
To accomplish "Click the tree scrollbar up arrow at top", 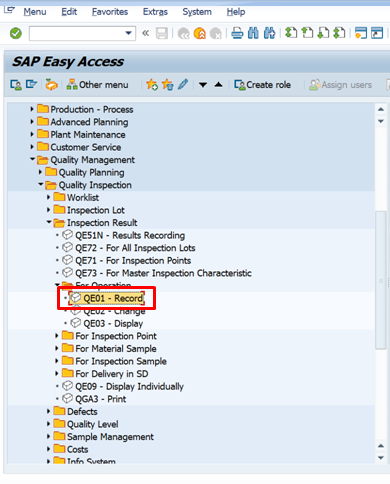I will [381, 109].
